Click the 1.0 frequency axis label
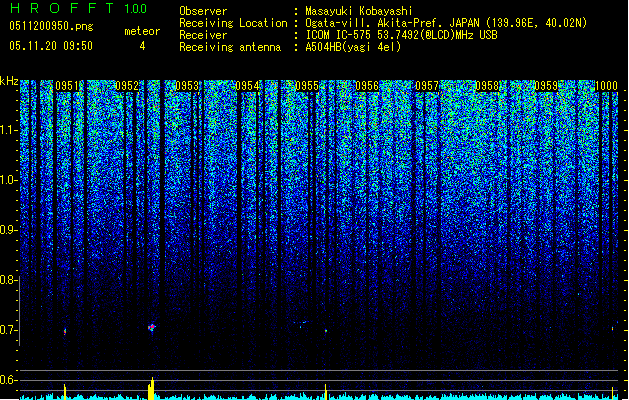629x400 pixels. pyautogui.click(x=8, y=181)
